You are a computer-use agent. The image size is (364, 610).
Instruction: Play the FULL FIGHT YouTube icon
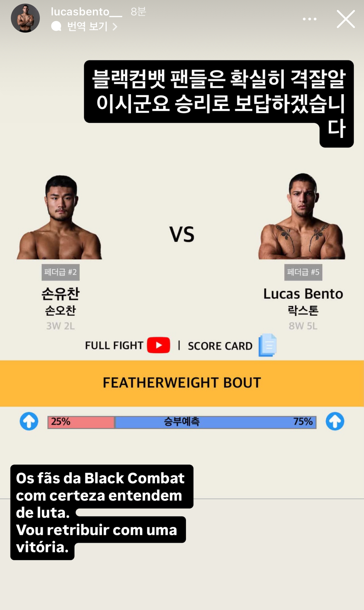(158, 345)
